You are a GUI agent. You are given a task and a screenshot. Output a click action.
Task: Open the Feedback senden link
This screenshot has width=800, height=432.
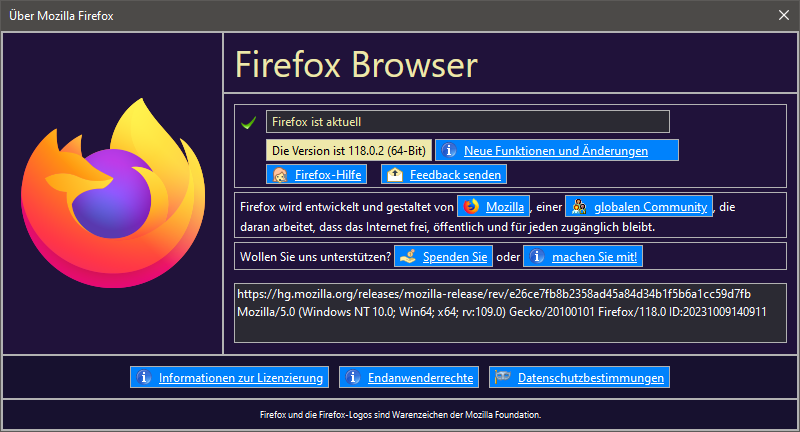[455, 175]
